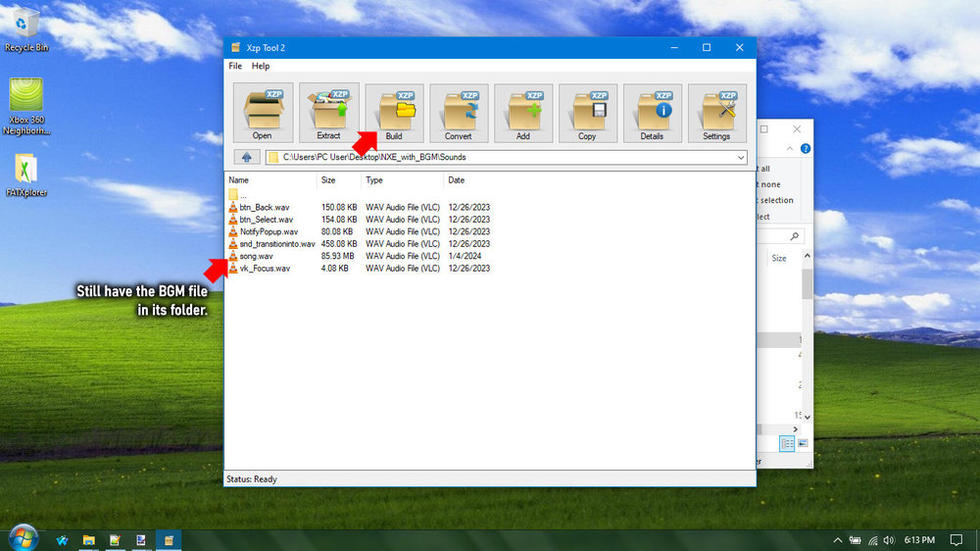Click VLC icon beside vk_Focus.wav
This screenshot has height=551, width=980.
tap(233, 269)
